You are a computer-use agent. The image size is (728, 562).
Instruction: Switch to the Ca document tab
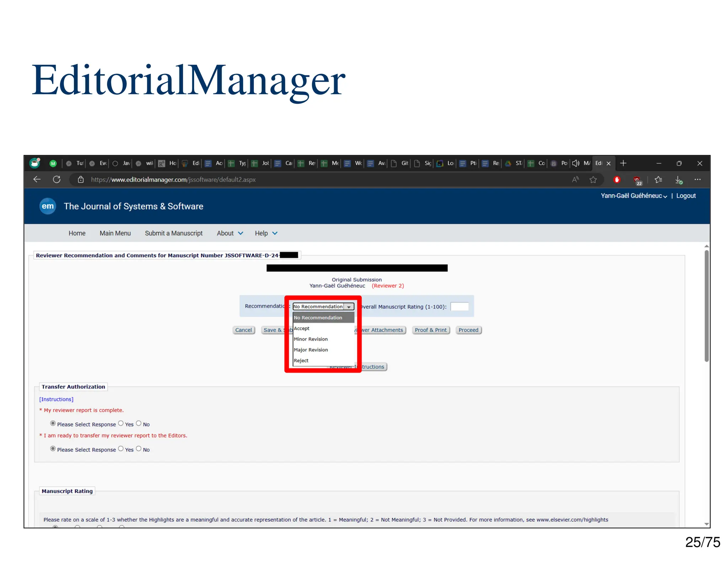(x=283, y=163)
